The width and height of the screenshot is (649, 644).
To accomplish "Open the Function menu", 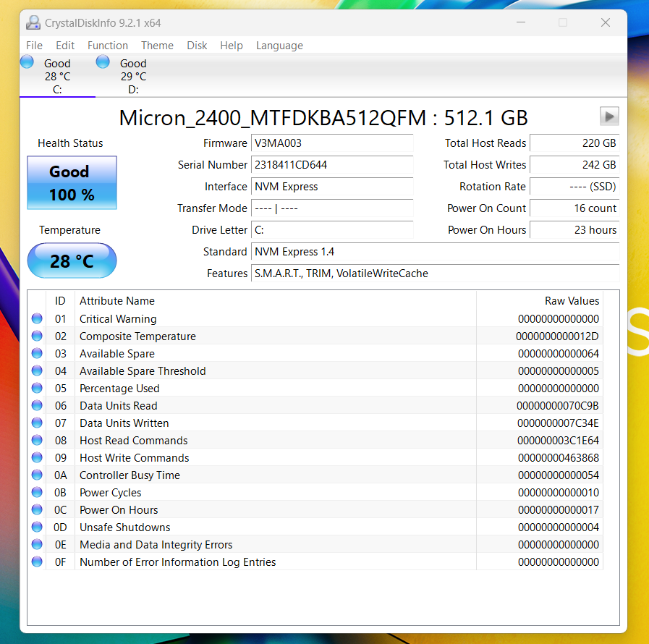I will click(x=108, y=46).
